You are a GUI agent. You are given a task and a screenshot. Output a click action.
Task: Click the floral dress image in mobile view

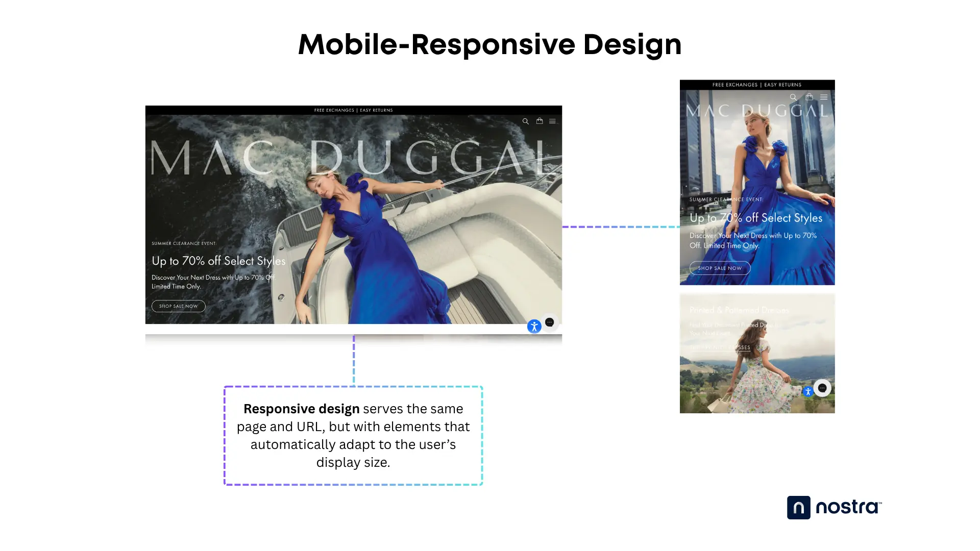pyautogui.click(x=757, y=354)
